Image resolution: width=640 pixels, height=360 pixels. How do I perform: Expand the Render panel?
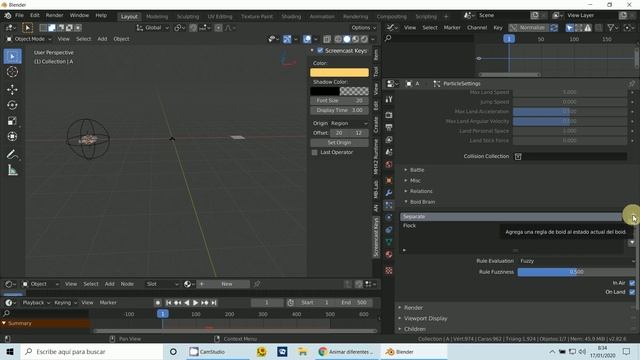pyautogui.click(x=413, y=307)
